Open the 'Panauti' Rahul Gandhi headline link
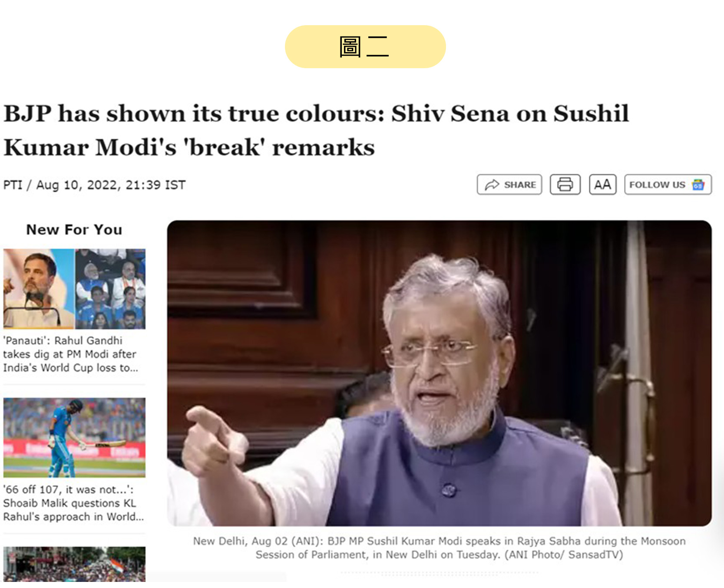724x588 pixels. 70,354
